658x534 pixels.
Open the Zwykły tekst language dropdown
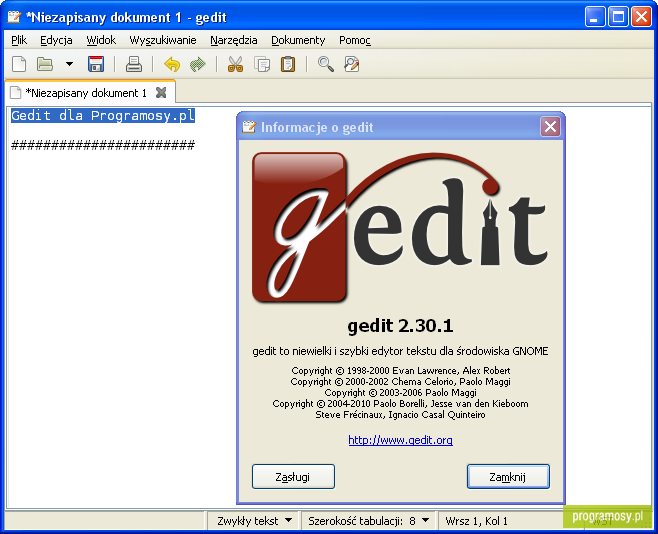tap(254, 521)
